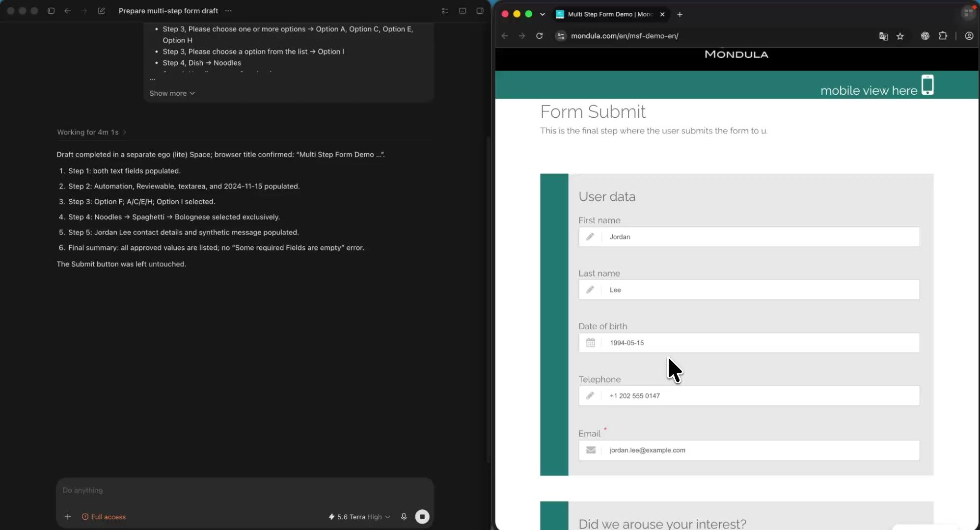The height and width of the screenshot is (530, 980).
Task: Click the Mondula logo
Action: pos(736,54)
